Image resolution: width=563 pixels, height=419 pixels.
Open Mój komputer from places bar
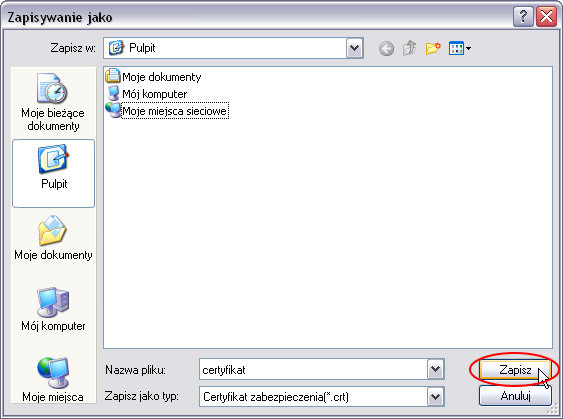[53, 309]
